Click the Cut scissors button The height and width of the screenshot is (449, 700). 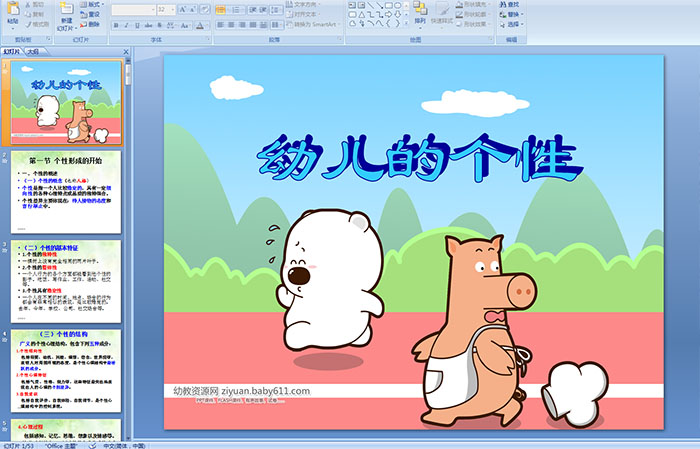point(35,4)
